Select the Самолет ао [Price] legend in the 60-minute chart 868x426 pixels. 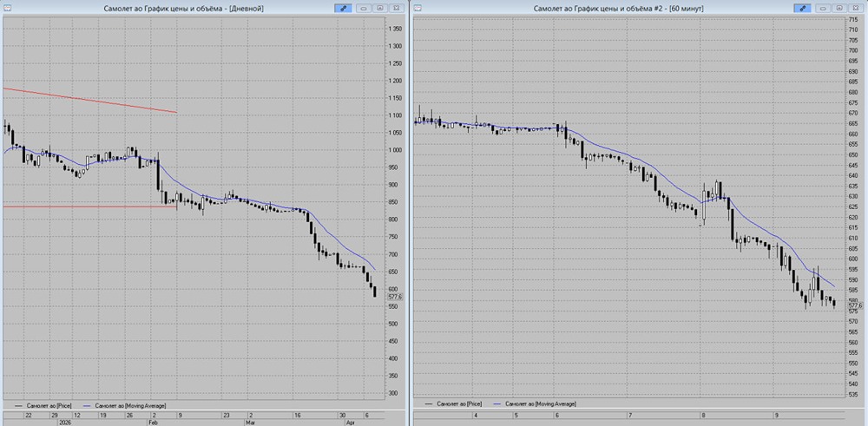(x=451, y=404)
